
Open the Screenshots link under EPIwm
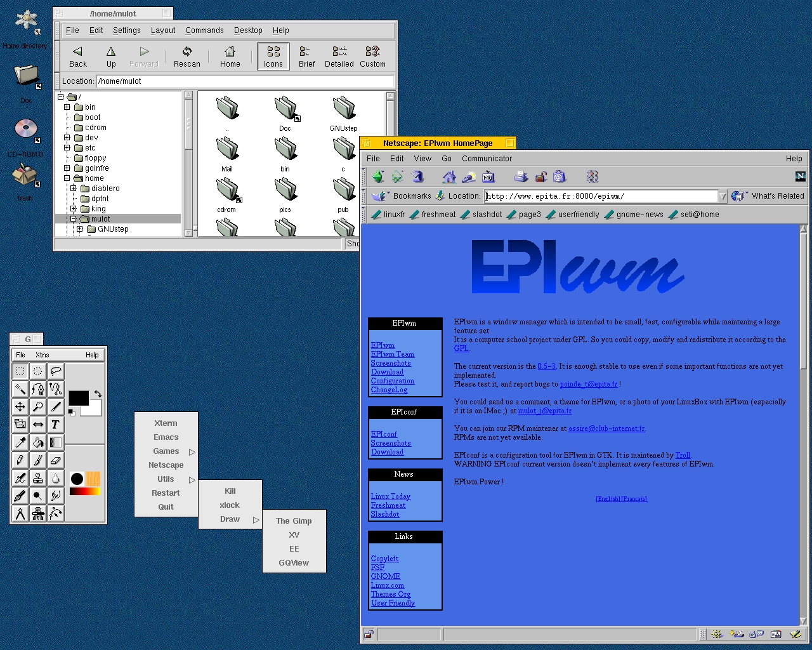(391, 363)
